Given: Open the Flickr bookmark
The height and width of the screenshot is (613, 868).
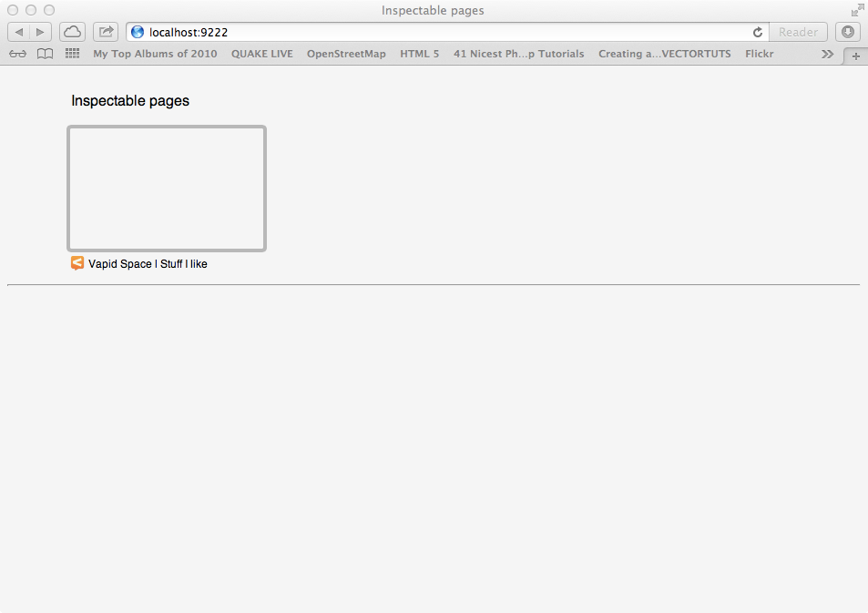Looking at the screenshot, I should [x=759, y=54].
